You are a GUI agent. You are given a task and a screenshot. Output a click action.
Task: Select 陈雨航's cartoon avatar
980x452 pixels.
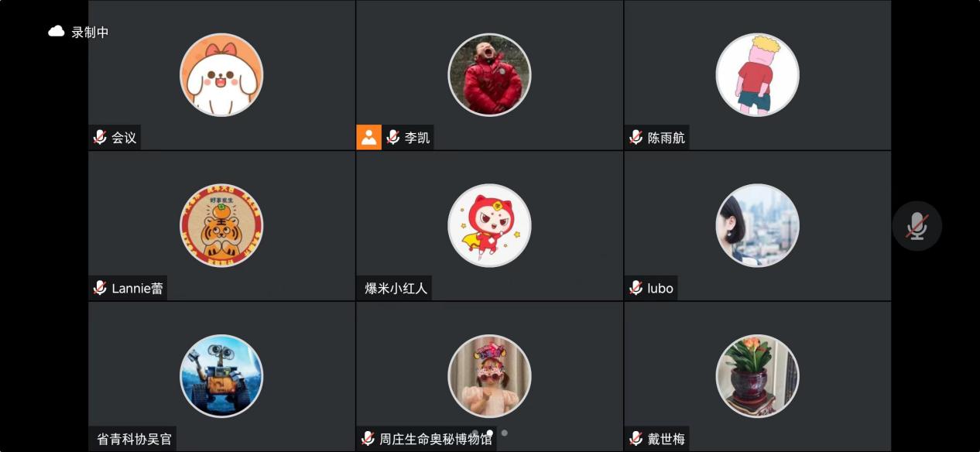coord(757,75)
